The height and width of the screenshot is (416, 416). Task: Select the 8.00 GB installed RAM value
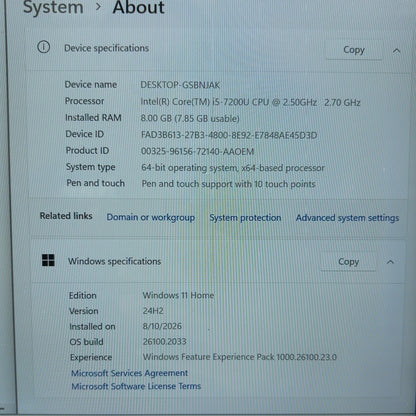(190, 118)
